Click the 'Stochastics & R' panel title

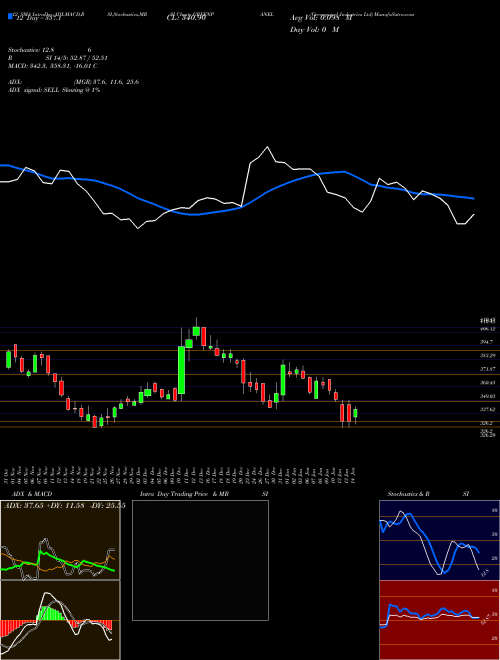click(408, 494)
